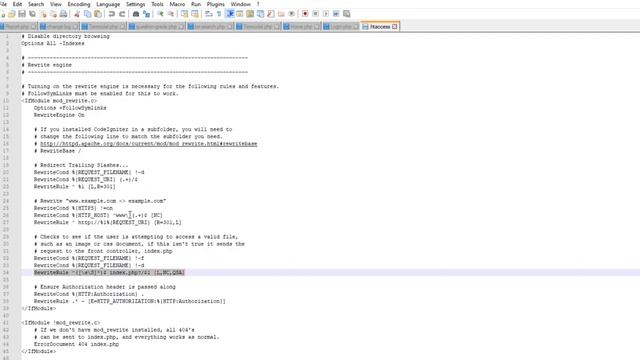This screenshot has width=640, height=360.
Task: Open Replace using the Replace toolbar icon
Action: pyautogui.click(x=147, y=14)
